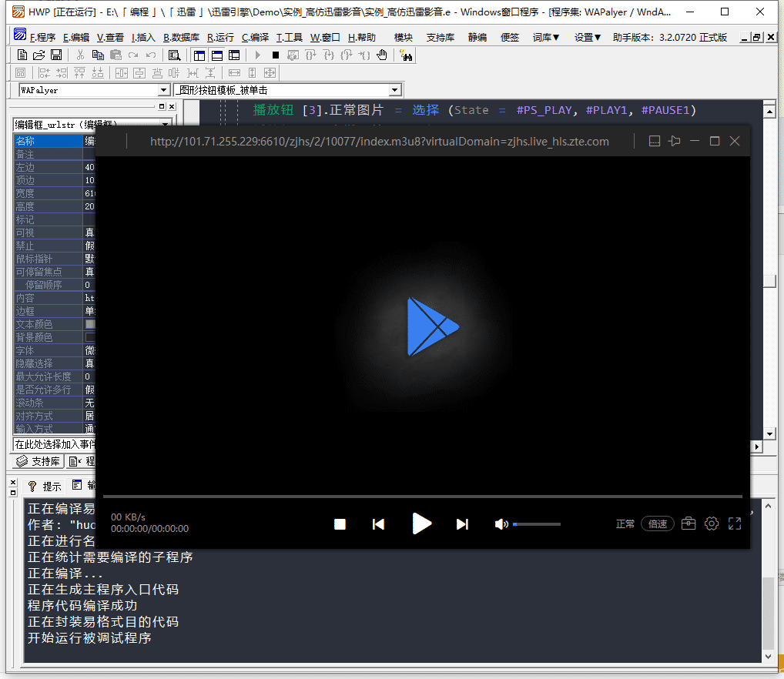Image resolution: width=784 pixels, height=679 pixels.
Task: Expand the _图形按钮模板_被单击 subroutine dropdown
Action: click(x=395, y=90)
